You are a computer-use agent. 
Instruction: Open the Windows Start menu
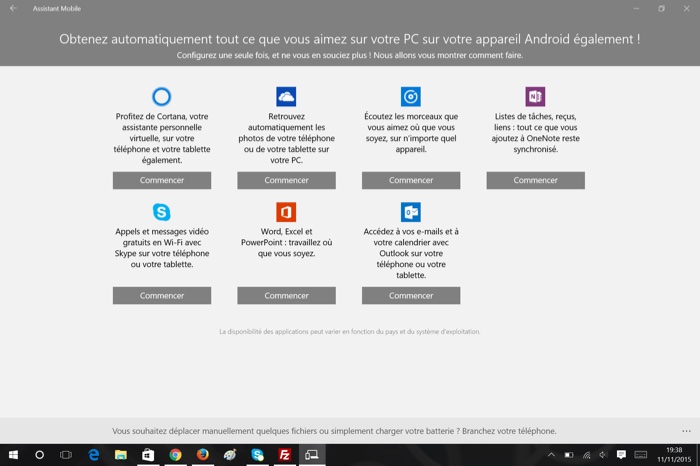(x=13, y=455)
